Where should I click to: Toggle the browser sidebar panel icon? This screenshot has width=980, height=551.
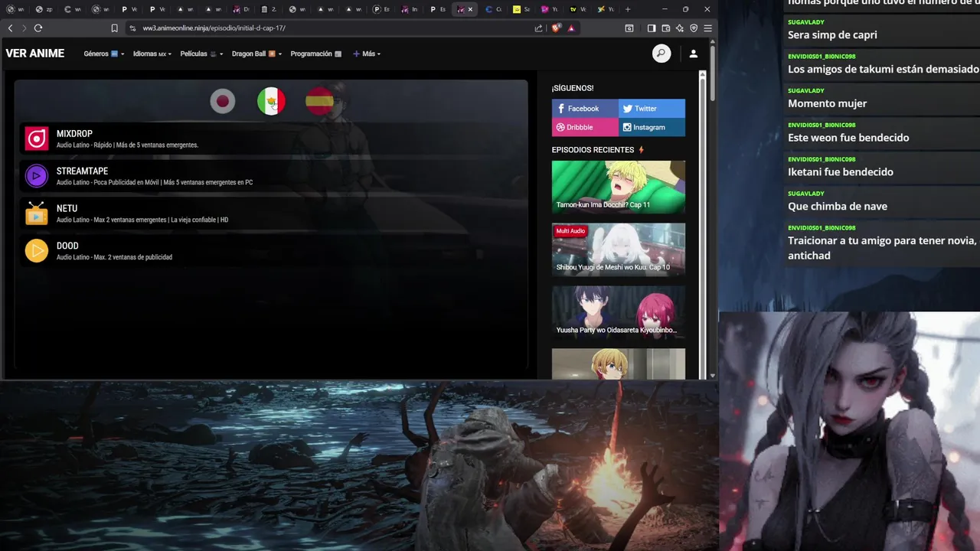click(x=651, y=28)
